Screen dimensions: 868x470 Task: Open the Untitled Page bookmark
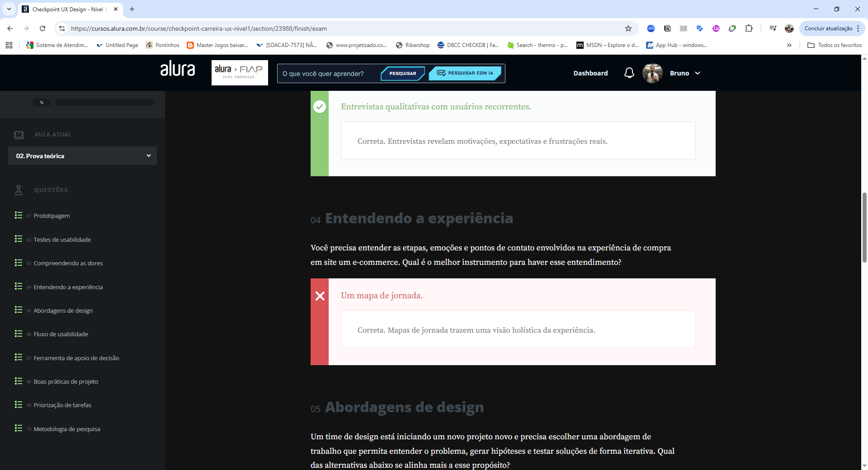click(117, 45)
